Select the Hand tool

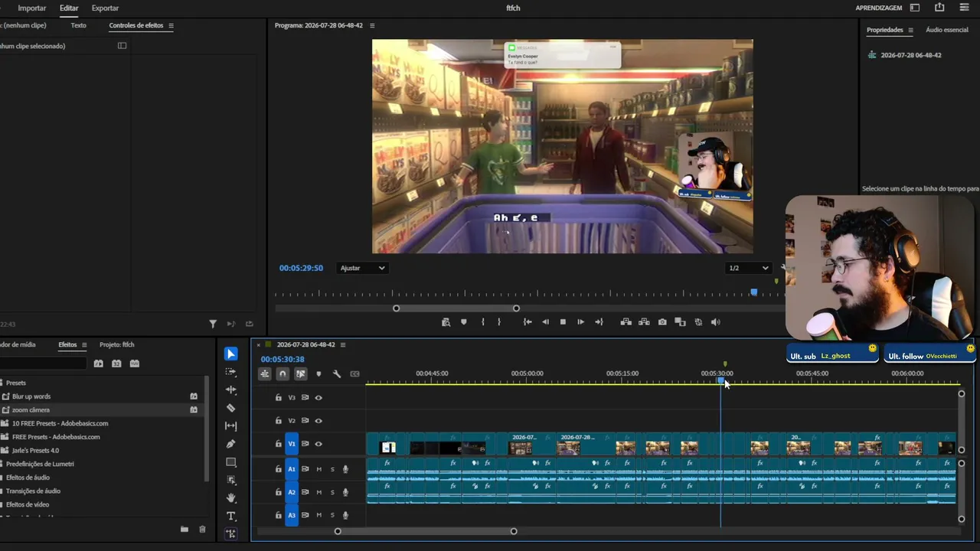coord(230,498)
